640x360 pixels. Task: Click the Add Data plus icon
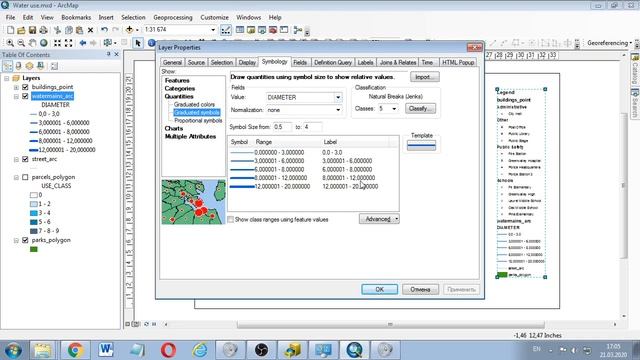point(129,30)
